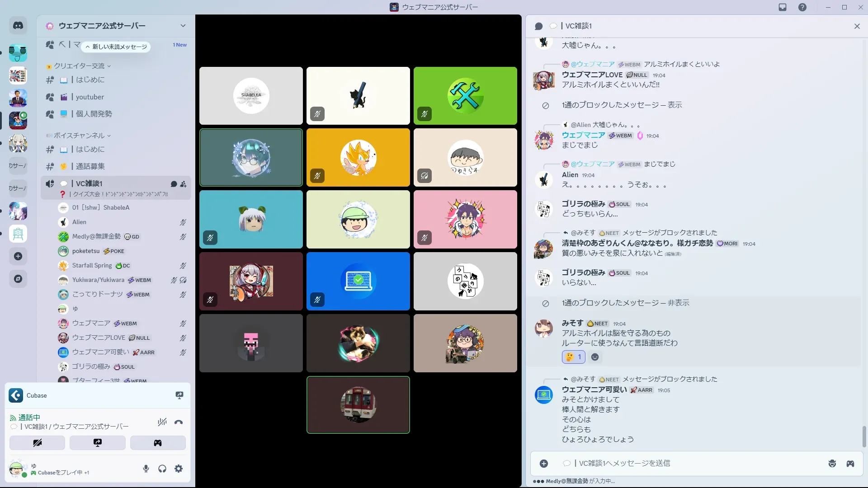
Task: Open Discord home direct messages
Action: [18, 26]
